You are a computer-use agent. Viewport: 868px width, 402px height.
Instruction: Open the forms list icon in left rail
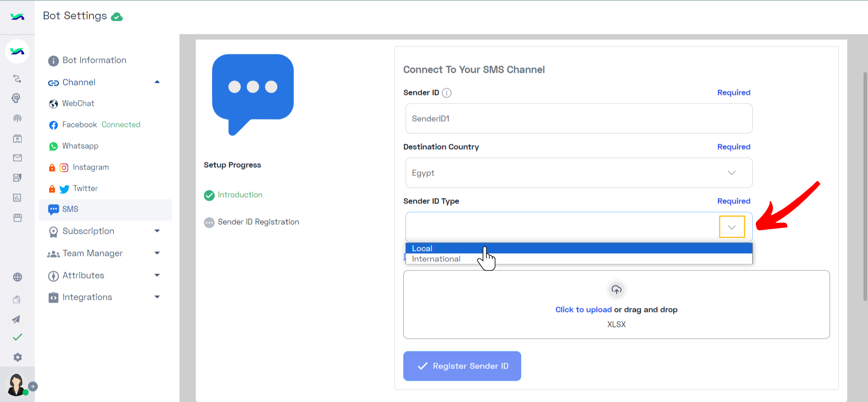[17, 178]
